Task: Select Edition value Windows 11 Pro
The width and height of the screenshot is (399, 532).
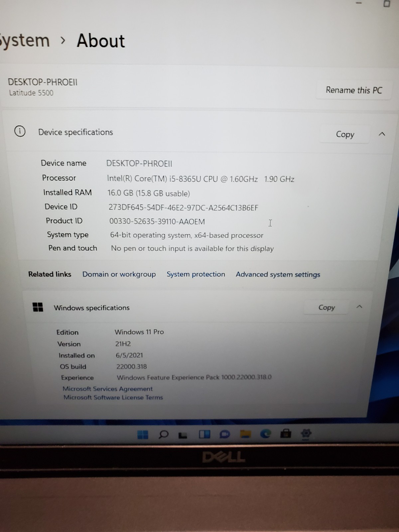Action: 139,332
